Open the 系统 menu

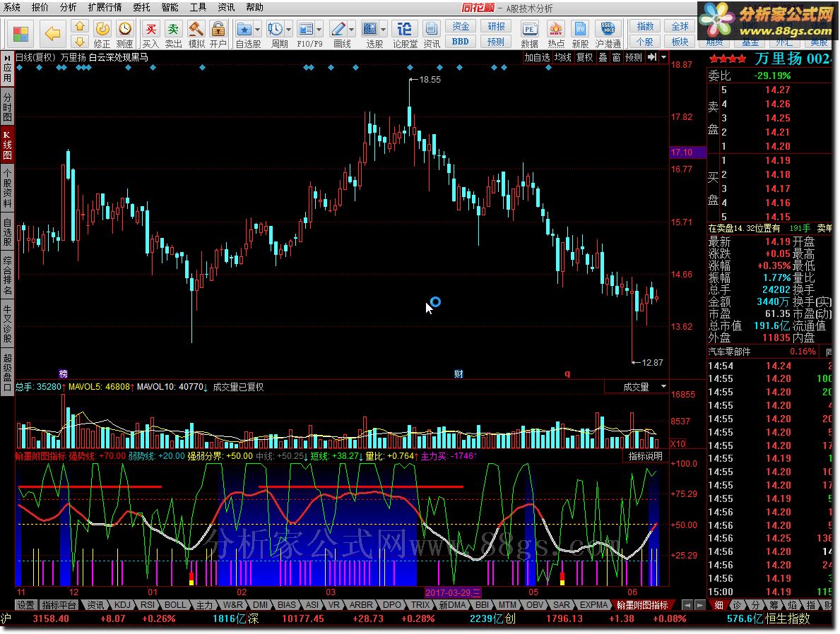[12, 8]
